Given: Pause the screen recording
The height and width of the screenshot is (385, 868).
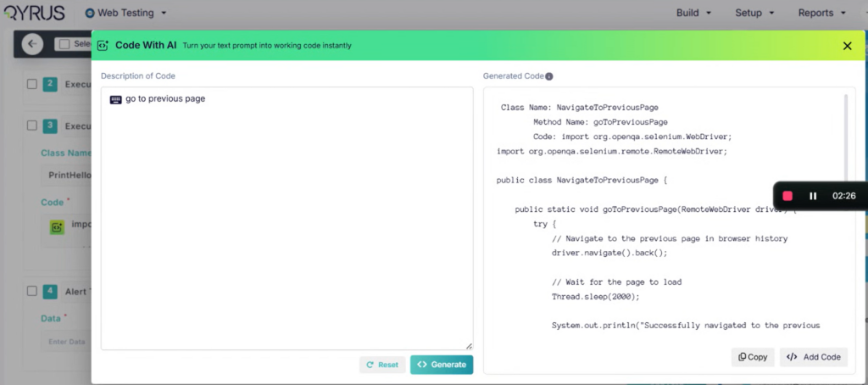Looking at the screenshot, I should click(x=813, y=196).
